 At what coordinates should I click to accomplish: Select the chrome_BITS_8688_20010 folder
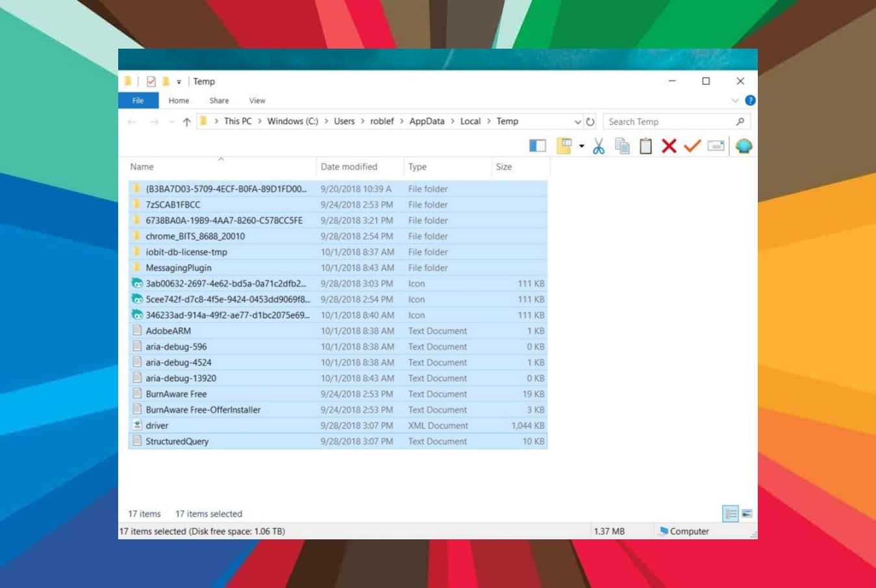pos(338,236)
